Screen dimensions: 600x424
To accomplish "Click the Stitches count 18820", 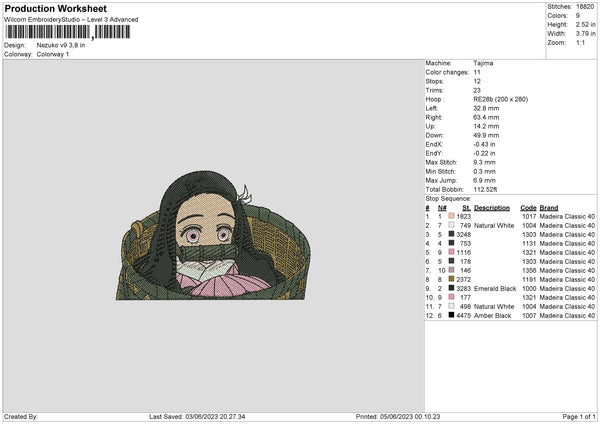I will (585, 6).
